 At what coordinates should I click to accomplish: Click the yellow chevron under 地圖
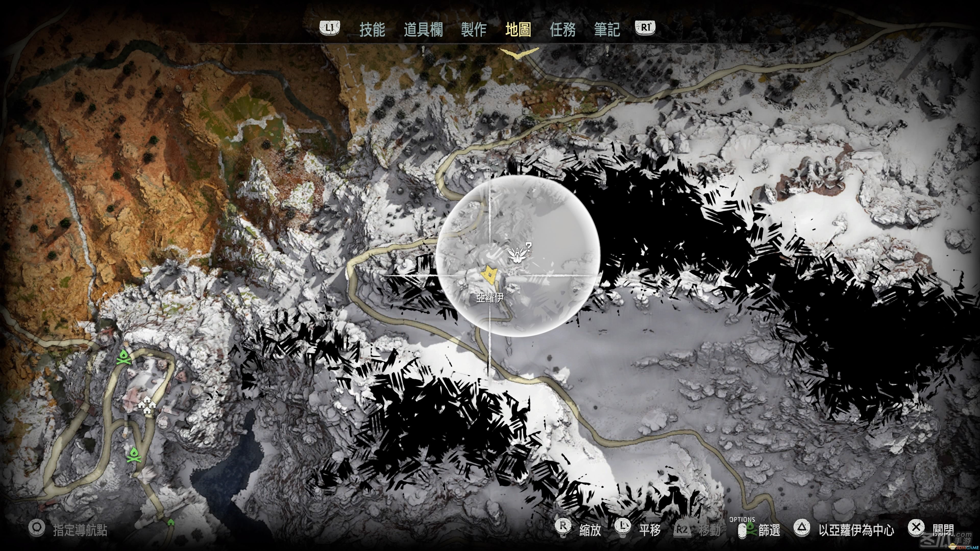pyautogui.click(x=519, y=53)
